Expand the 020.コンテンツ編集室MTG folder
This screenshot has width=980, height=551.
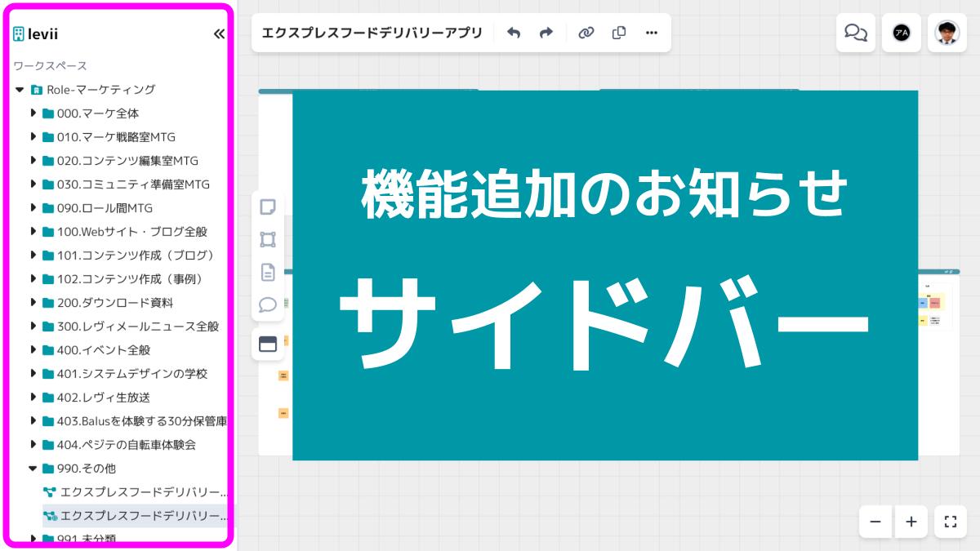(33, 160)
